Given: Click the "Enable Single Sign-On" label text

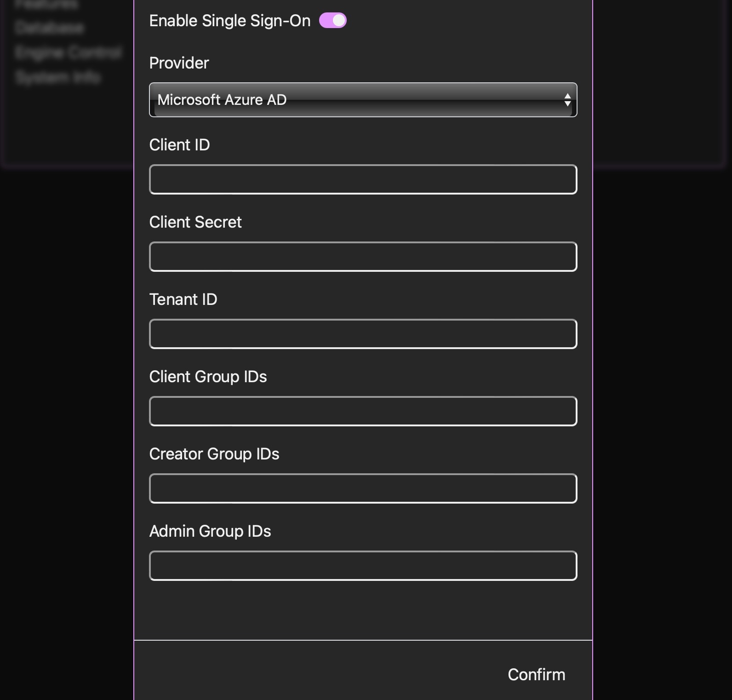Looking at the screenshot, I should point(230,21).
